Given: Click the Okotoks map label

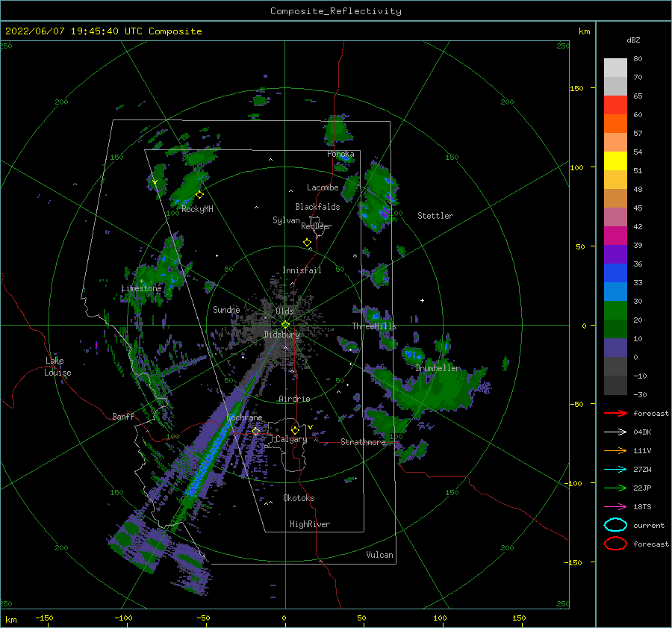Looking at the screenshot, I should click(299, 498).
